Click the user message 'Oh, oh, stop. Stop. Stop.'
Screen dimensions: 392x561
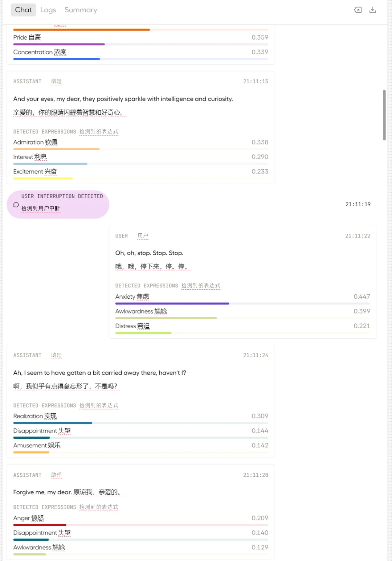(149, 253)
